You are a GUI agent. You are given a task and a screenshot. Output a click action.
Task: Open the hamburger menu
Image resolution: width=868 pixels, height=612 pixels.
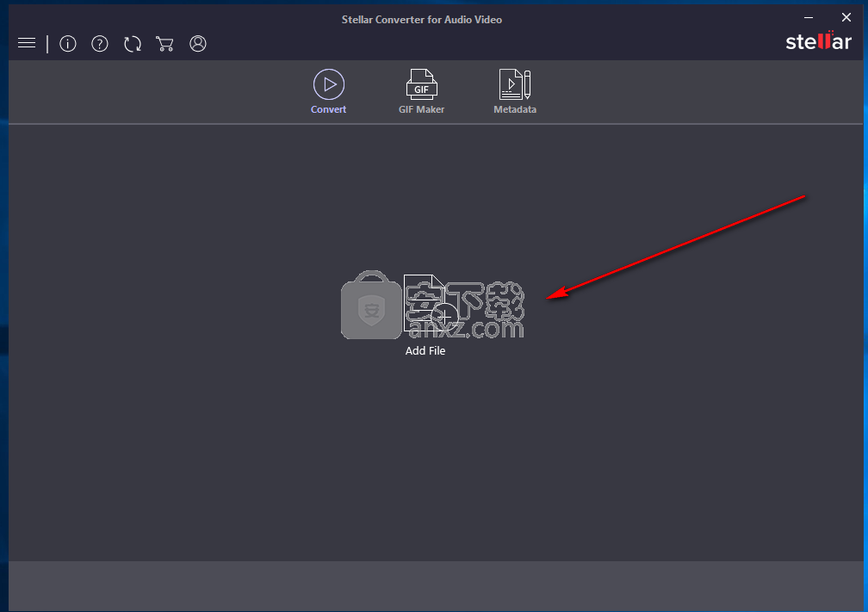tap(27, 43)
